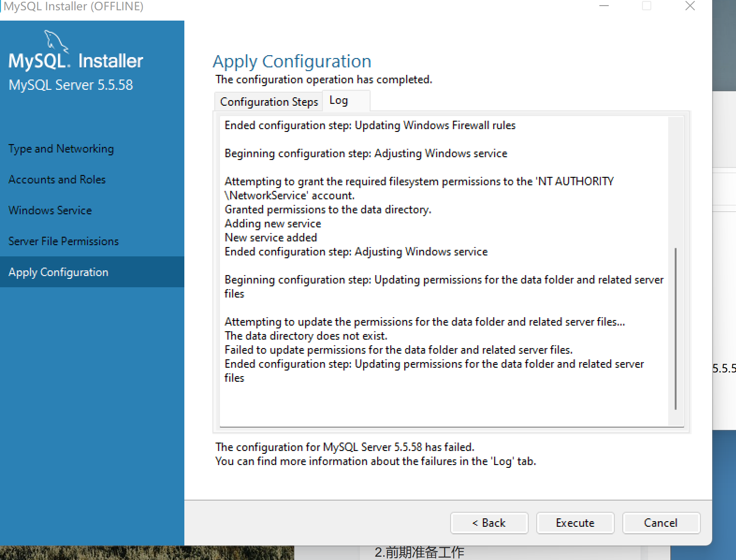Click 'Attempting to grant the required filesystem permissions' line
Screen dimensions: 736x560
(419, 189)
